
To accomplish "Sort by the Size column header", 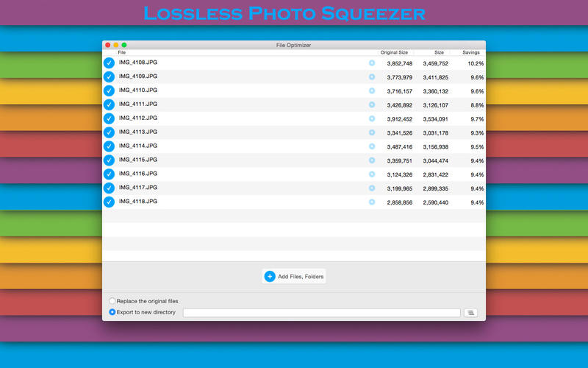I will pos(439,52).
